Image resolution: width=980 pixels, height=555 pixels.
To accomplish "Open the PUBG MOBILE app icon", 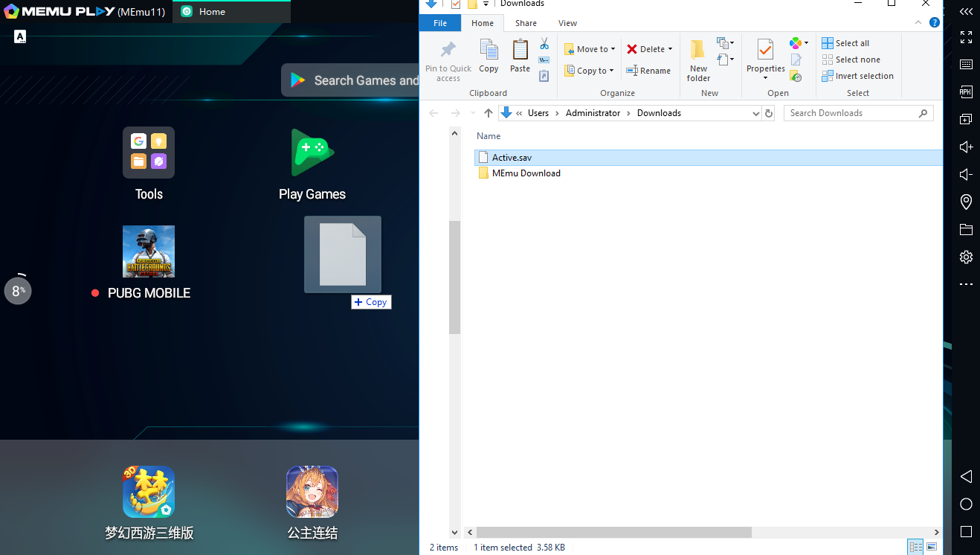I will (x=149, y=251).
